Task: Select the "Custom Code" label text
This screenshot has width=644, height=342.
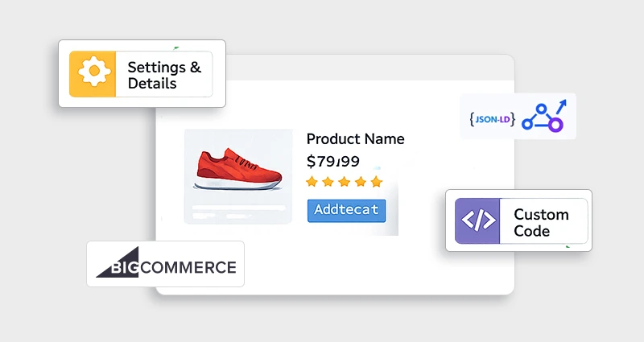Action: click(541, 223)
